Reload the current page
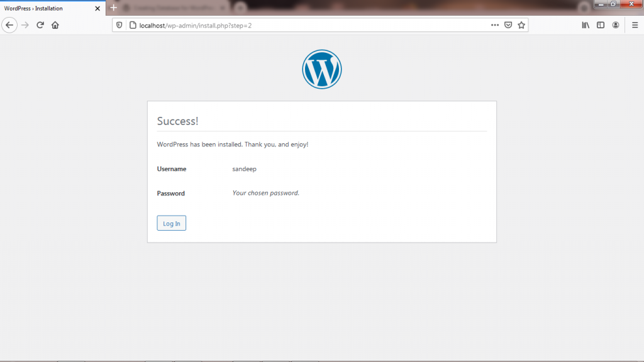 (x=40, y=25)
